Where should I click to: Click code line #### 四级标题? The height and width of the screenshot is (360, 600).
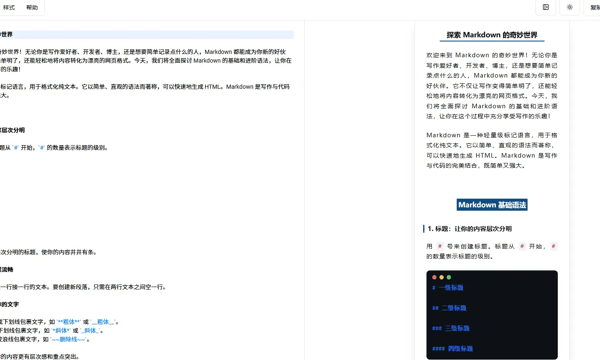(452, 348)
